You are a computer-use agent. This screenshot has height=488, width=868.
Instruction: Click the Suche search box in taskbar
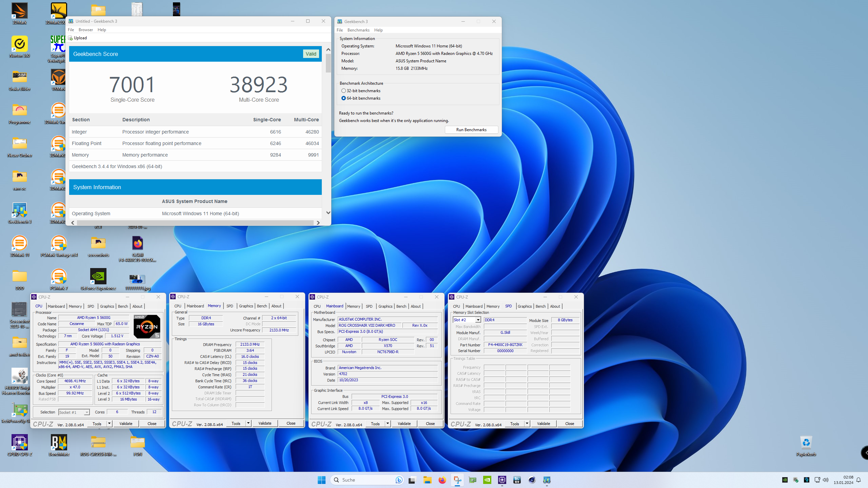tap(368, 480)
